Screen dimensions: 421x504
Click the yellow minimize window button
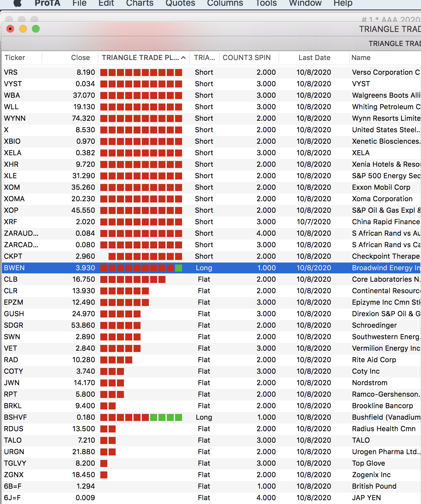coord(23,29)
